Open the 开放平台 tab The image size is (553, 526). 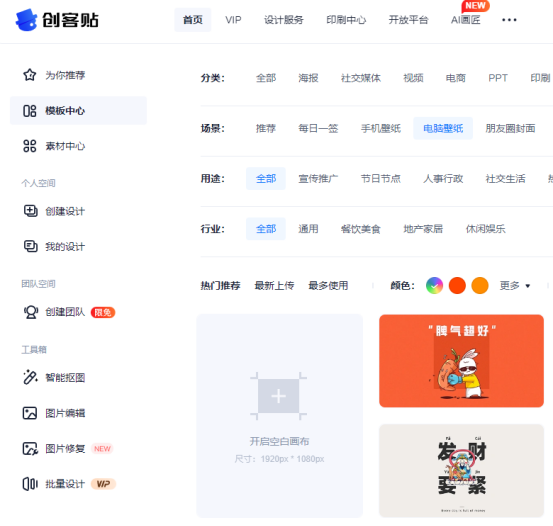(x=408, y=20)
